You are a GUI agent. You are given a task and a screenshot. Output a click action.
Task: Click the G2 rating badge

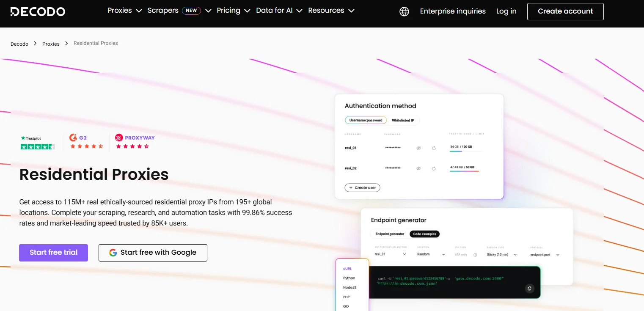pyautogui.click(x=86, y=142)
